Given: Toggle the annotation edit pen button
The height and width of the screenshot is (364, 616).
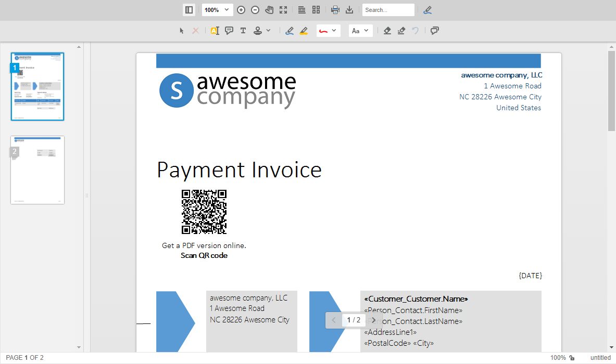Looking at the screenshot, I should click(428, 10).
